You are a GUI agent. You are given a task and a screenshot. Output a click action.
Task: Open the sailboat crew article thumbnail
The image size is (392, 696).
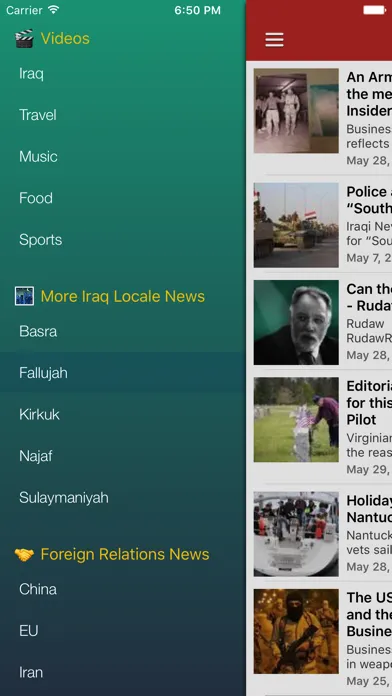click(296, 534)
